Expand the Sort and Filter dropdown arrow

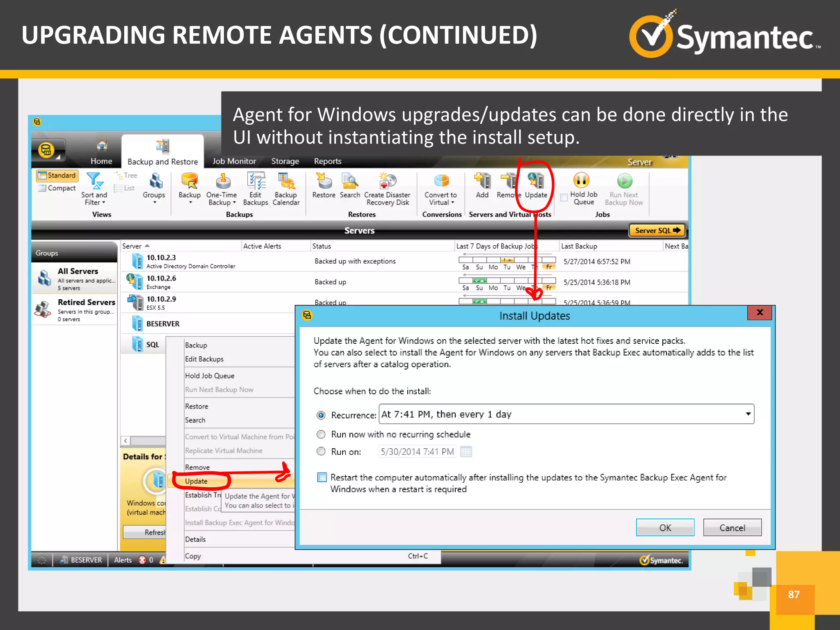click(104, 203)
